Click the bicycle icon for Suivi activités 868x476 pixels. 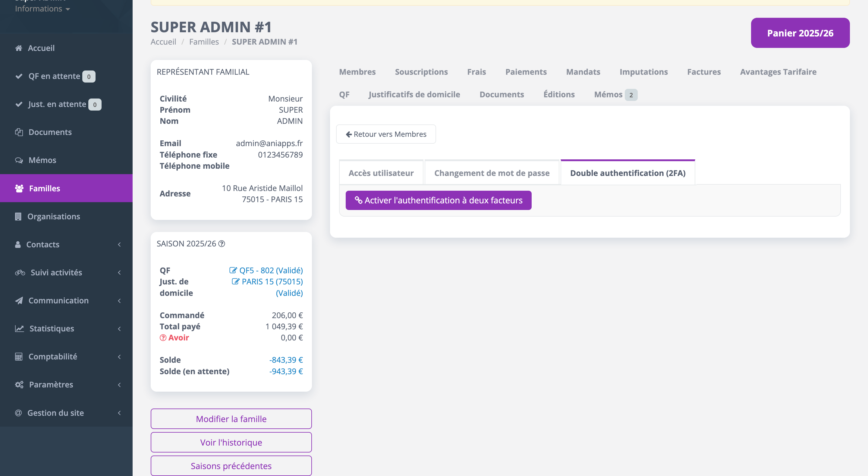point(20,273)
